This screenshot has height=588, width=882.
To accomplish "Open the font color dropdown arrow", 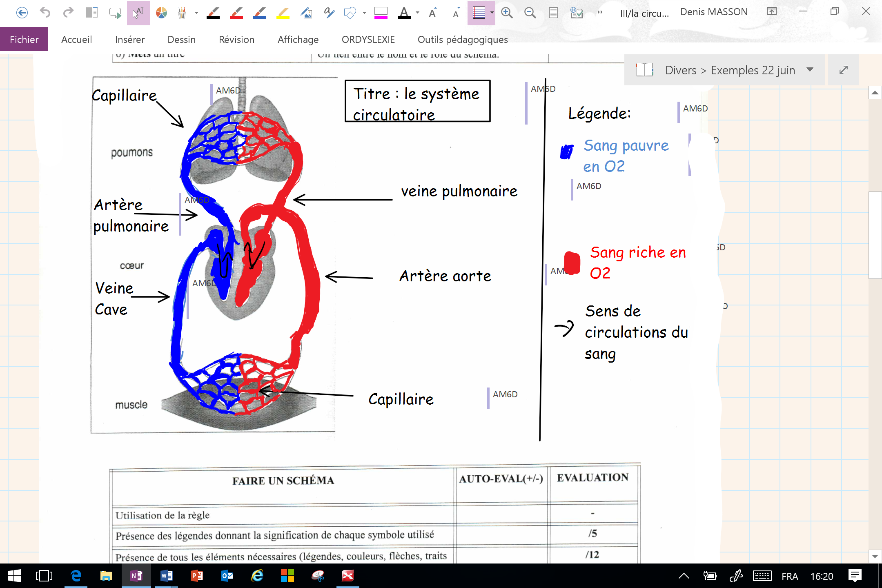I will [x=417, y=13].
